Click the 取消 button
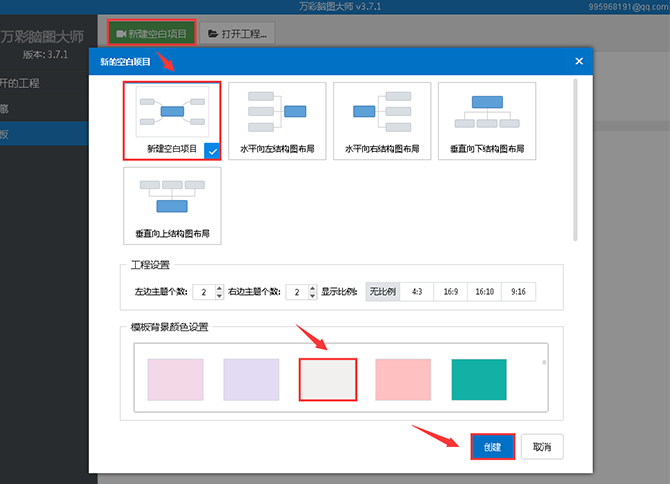This screenshot has height=484, width=670. (x=542, y=446)
